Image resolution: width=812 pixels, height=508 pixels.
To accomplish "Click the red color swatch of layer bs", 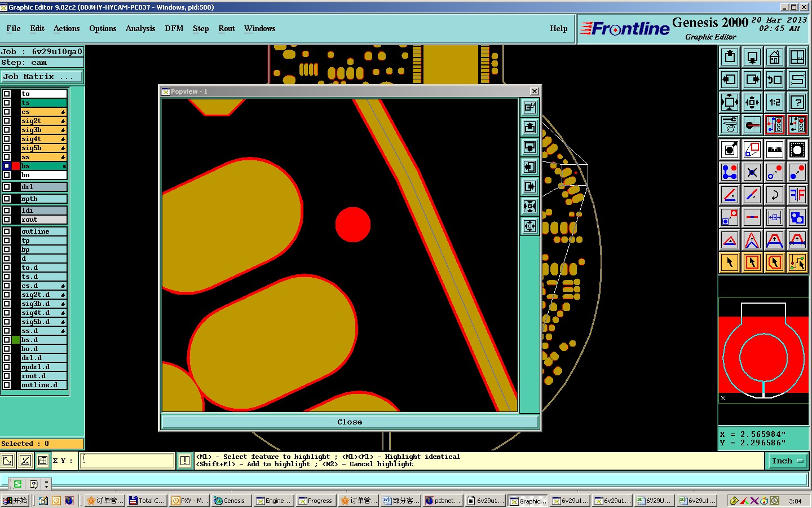I will point(16,166).
